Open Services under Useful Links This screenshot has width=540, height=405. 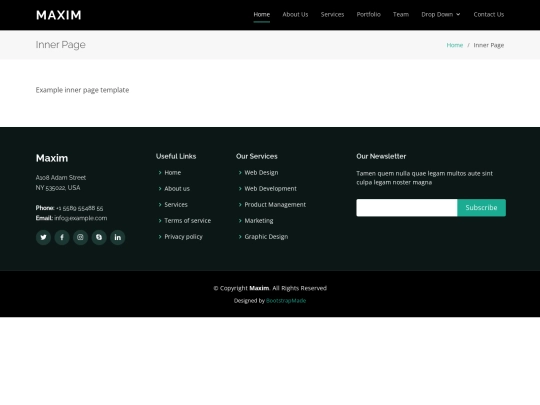[176, 205]
